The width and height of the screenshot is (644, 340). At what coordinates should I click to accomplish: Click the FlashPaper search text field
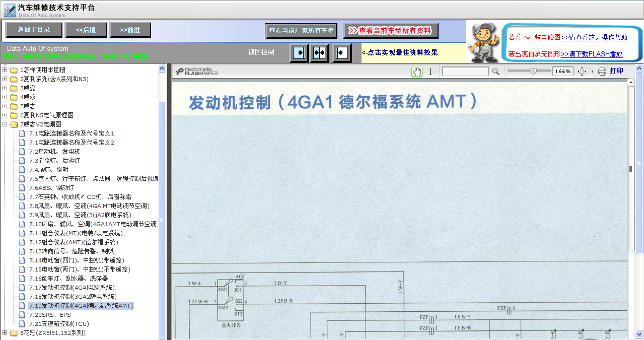point(465,72)
